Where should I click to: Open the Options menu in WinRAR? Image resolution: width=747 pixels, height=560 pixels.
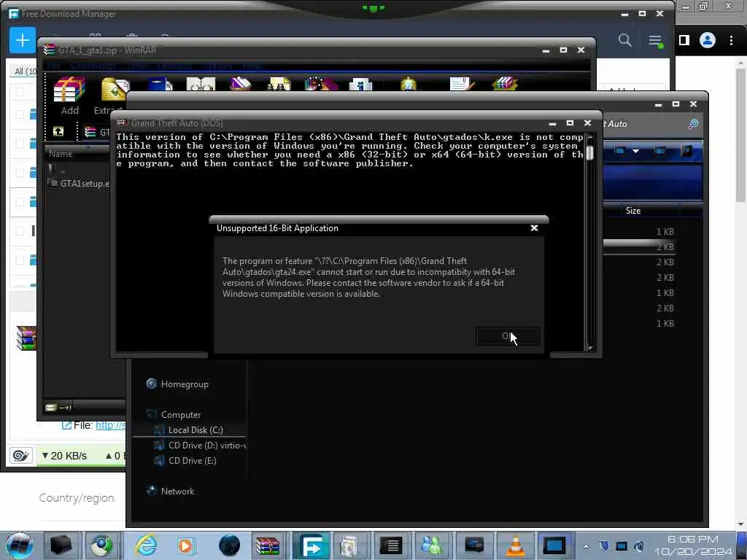coord(217,66)
